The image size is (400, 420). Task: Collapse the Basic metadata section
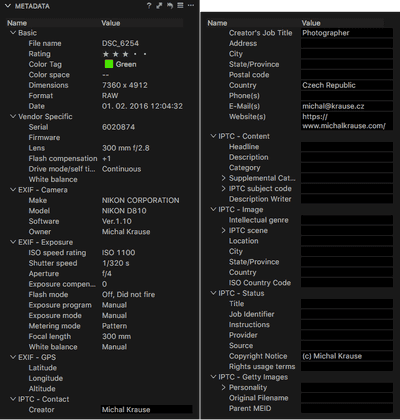[x=13, y=33]
